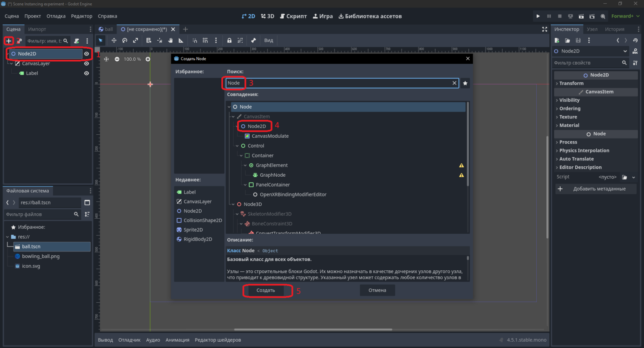Switch to the Импорт tab
This screenshot has width=644, height=348.
coord(37,29)
